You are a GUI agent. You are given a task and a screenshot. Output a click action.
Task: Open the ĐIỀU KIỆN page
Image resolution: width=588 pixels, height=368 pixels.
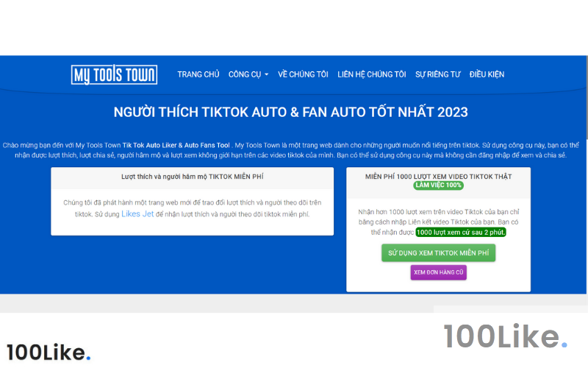487,74
